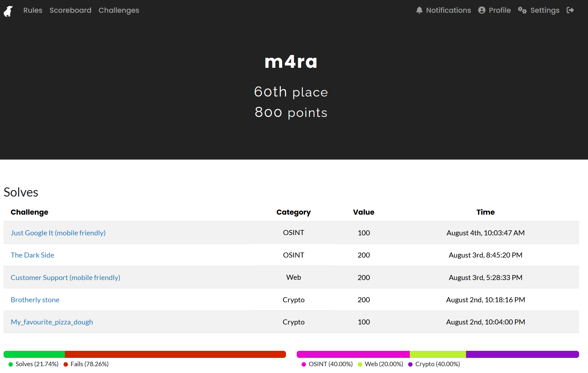
Task: Click the OSINT (40.00%) legend entry
Action: point(327,364)
